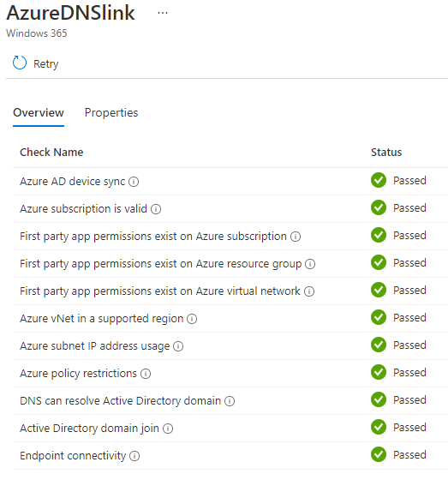Show info for Azure virtual network permissions
Image resolution: width=448 pixels, height=480 pixels.
(309, 291)
